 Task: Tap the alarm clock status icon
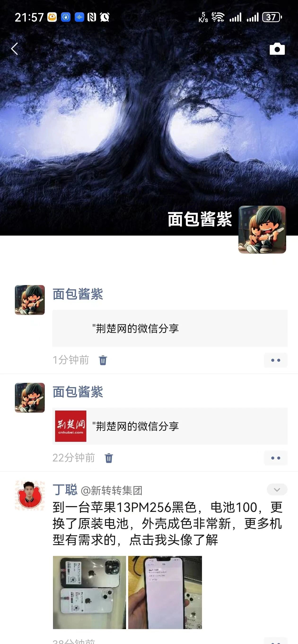point(105,17)
